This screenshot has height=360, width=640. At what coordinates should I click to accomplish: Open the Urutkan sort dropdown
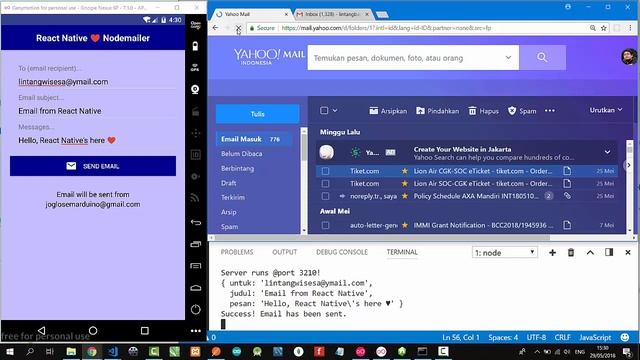click(606, 110)
